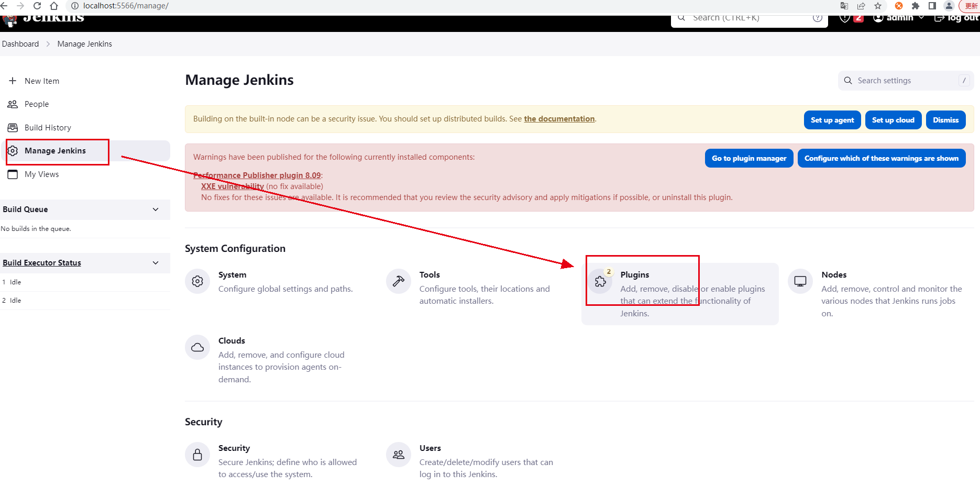980x486 pixels.
Task: Click the translate page icon
Action: click(844, 6)
